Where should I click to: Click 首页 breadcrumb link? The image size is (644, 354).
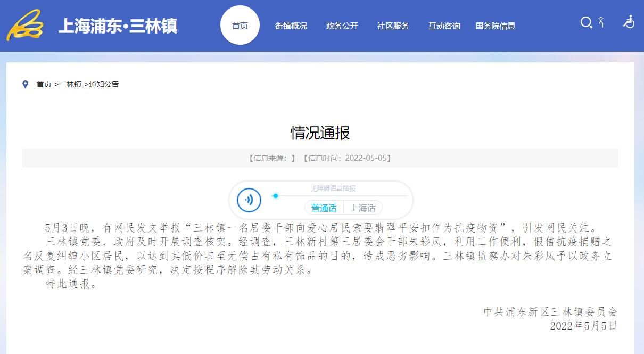tap(44, 84)
